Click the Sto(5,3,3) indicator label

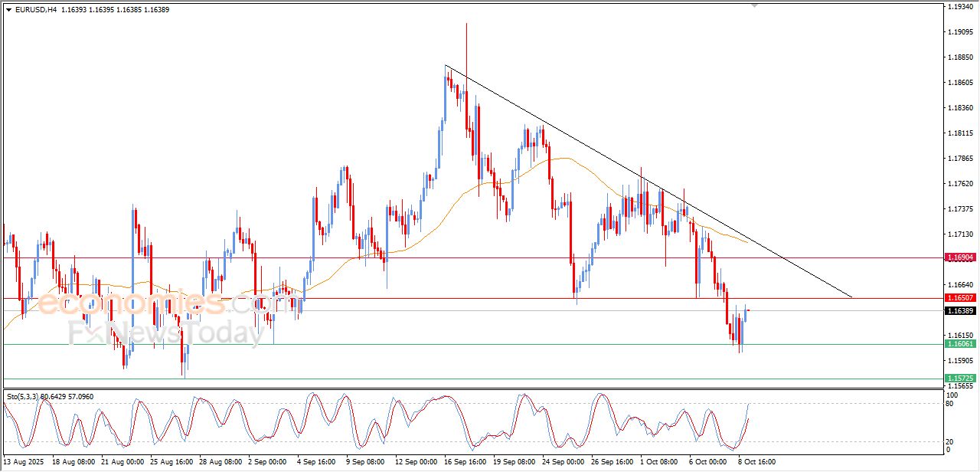(x=23, y=396)
